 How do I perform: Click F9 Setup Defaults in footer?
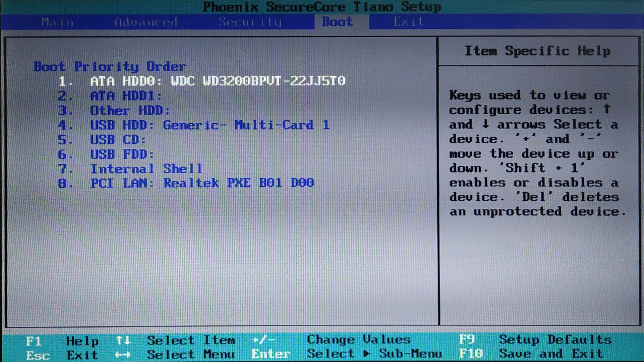(x=535, y=340)
